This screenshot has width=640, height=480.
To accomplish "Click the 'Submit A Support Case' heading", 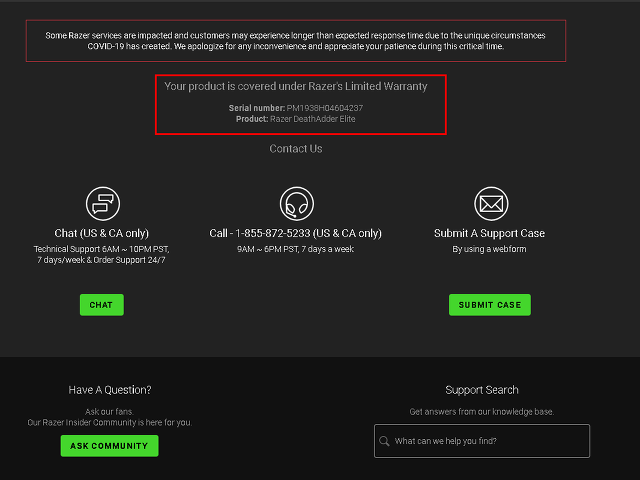I will [489, 233].
